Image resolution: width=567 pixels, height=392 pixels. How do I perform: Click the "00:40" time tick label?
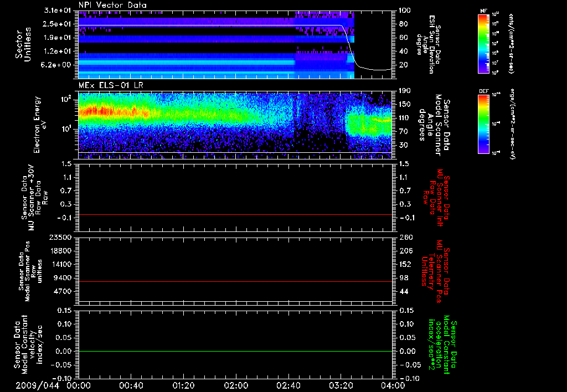pyautogui.click(x=131, y=385)
